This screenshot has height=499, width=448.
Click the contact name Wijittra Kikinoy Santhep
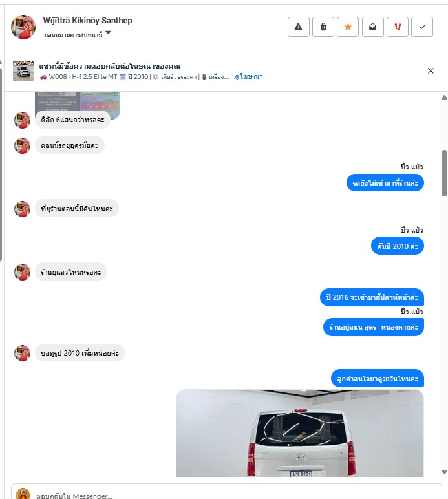tap(87, 21)
